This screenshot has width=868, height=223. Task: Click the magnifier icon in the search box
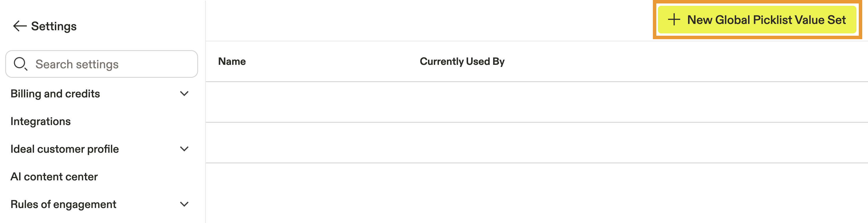[20, 64]
